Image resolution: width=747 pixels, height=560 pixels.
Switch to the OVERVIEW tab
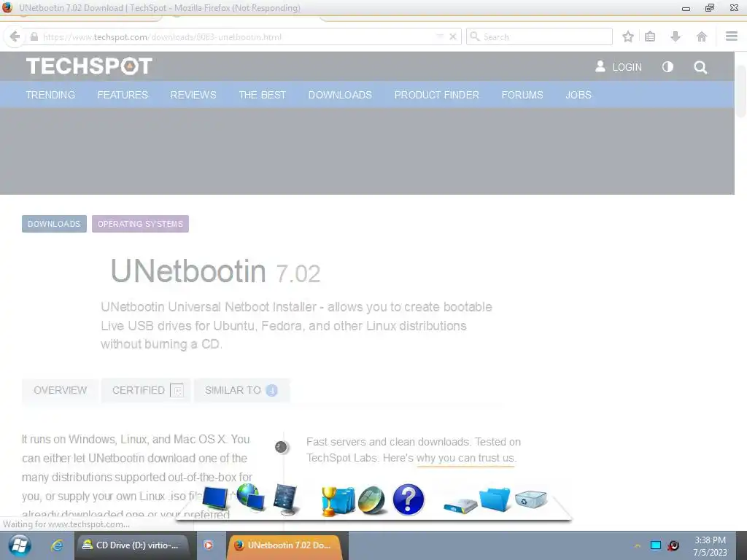pos(60,391)
